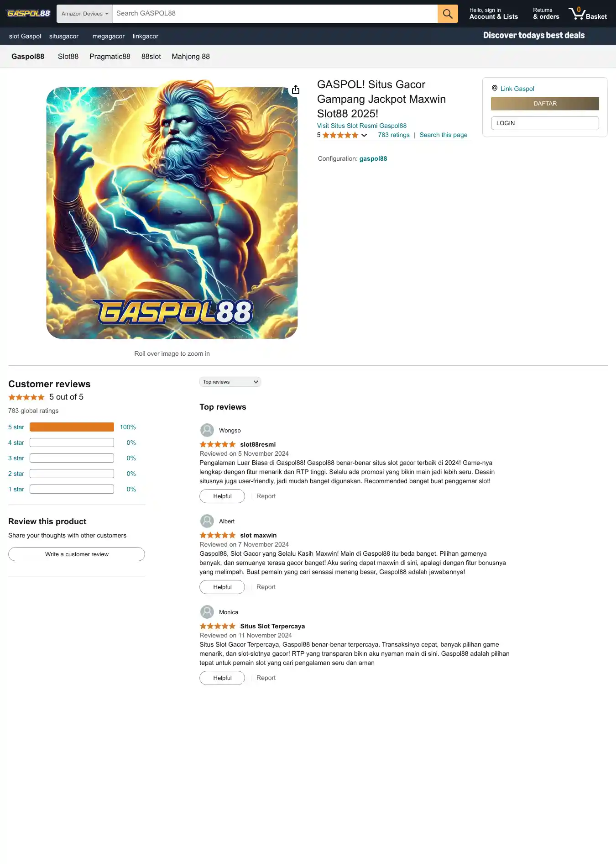
Task: Click the DAFTAR button
Action: tap(545, 104)
